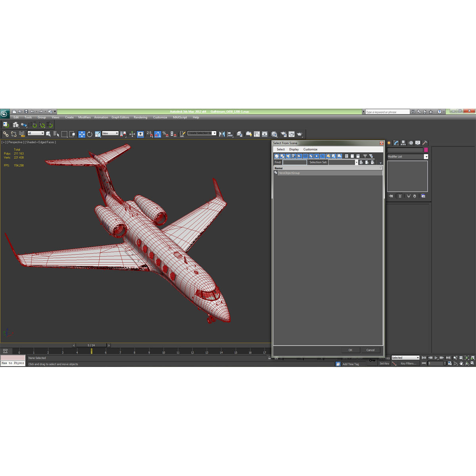Screen dimensions: 476x476
Task: Open the Curve Editor icon
Action: pyautogui.click(x=257, y=134)
